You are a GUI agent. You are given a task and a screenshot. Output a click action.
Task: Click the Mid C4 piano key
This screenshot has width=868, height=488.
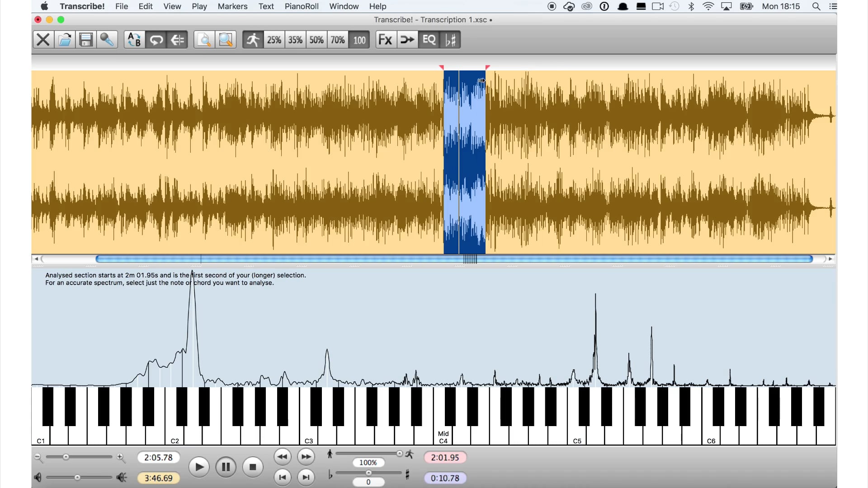tap(443, 436)
